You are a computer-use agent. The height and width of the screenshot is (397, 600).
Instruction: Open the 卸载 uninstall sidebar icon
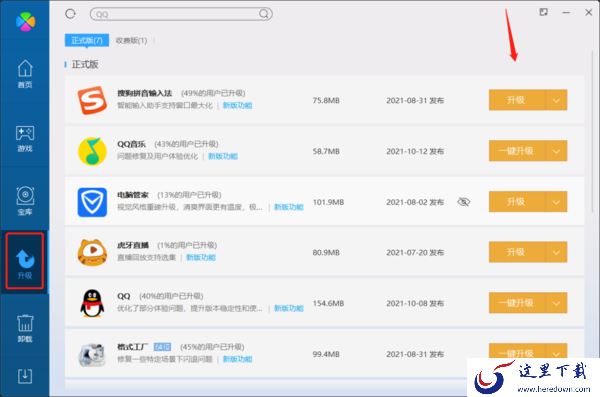tap(25, 328)
